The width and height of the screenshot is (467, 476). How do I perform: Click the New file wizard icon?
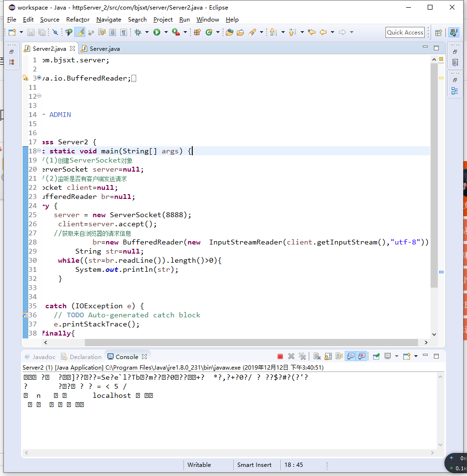(x=12, y=32)
